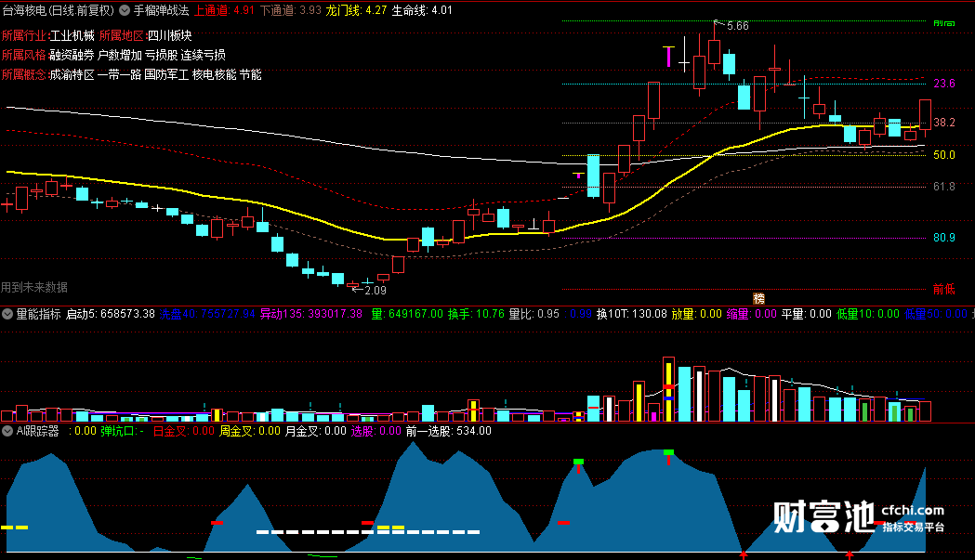Select the 平量: 0.00 value

[807, 314]
